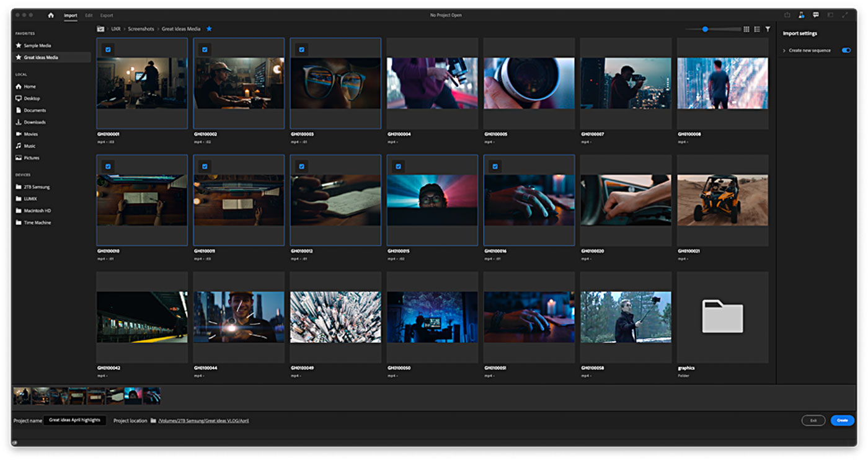This screenshot has width=868, height=460.
Task: Open the 2TB Samsung device in sidebar
Action: click(x=37, y=187)
